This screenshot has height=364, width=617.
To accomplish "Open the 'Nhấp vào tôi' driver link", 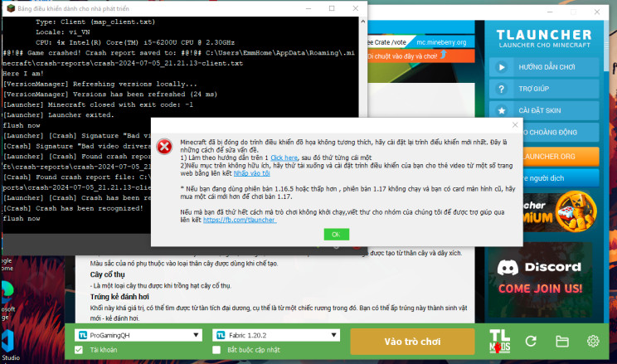I will tap(252, 173).
